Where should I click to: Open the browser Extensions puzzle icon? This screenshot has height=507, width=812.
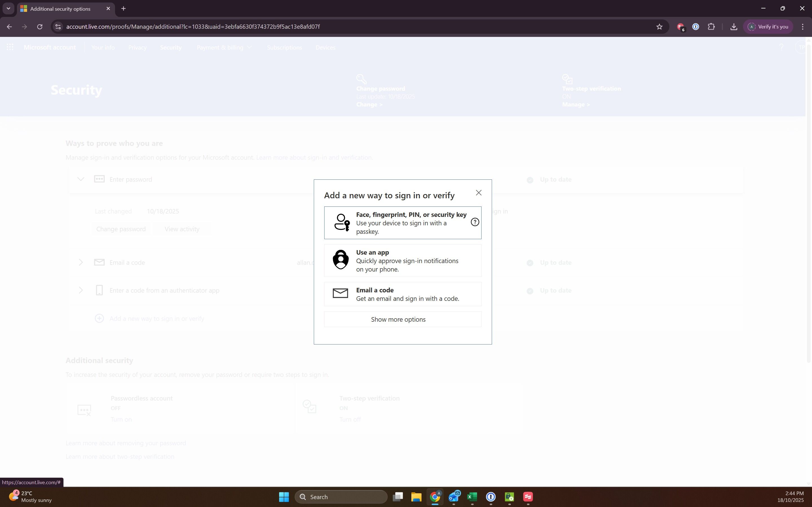click(x=711, y=26)
